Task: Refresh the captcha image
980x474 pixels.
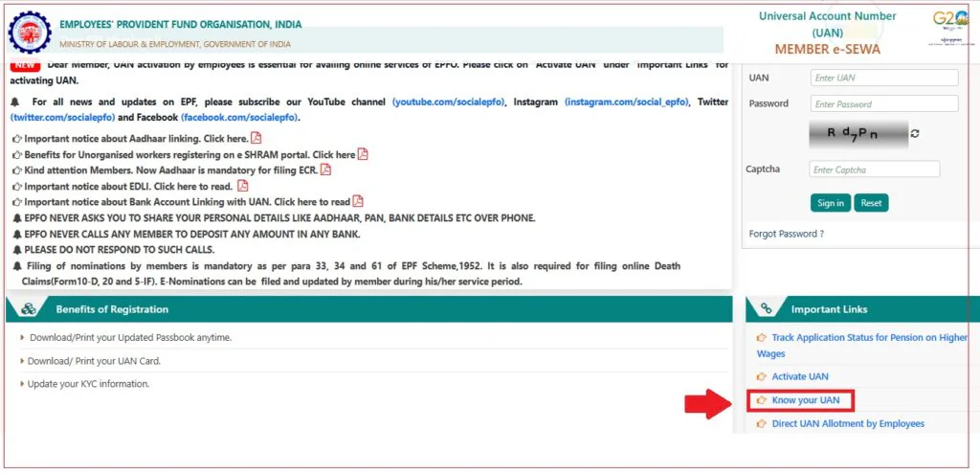Action: pyautogui.click(x=914, y=134)
